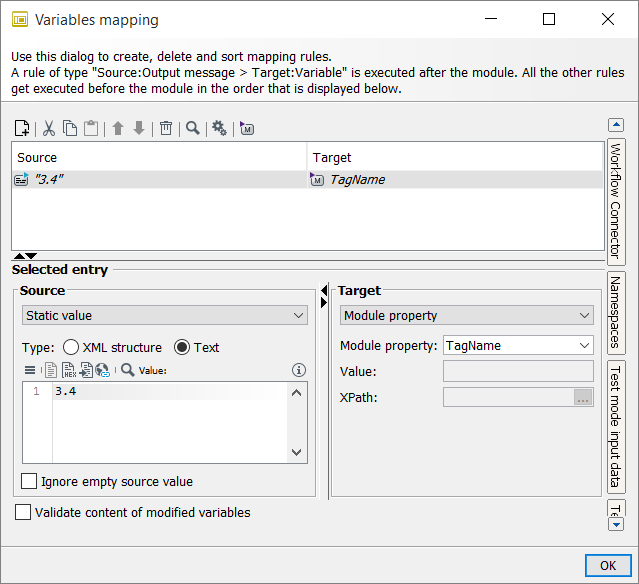
Task: Click the info icon above value editor
Action: point(297,370)
